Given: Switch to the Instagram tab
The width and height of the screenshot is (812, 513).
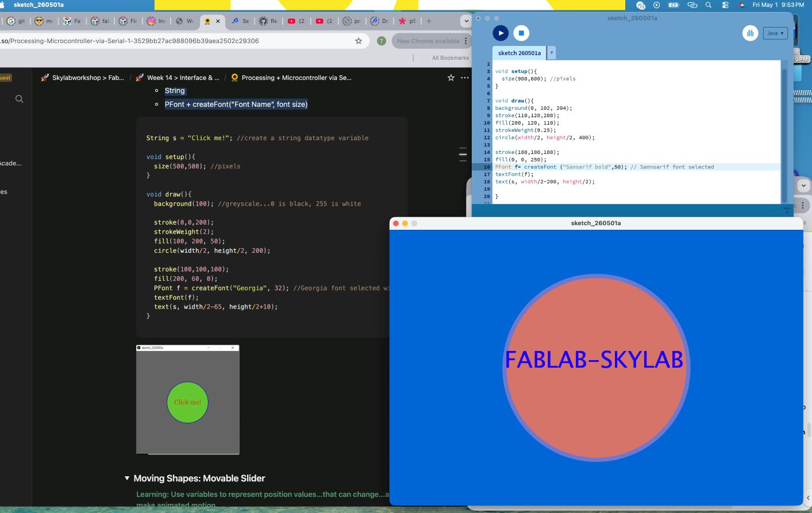Looking at the screenshot, I should coord(156,21).
